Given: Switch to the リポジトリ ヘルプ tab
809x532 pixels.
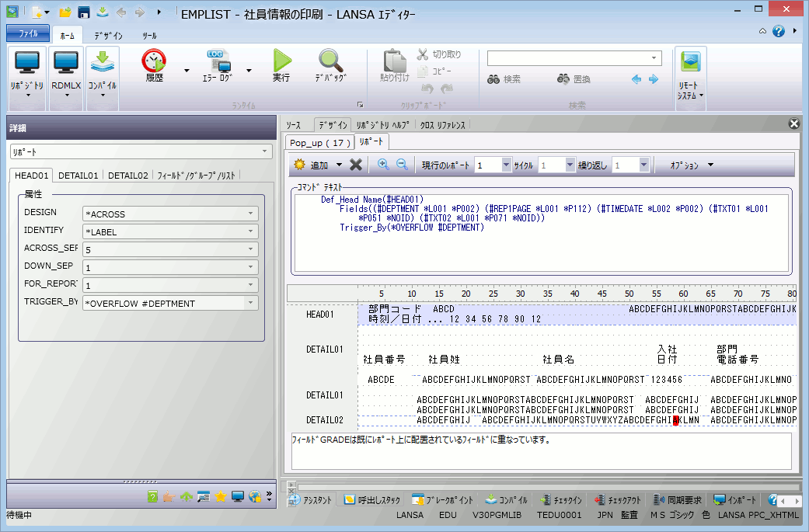Looking at the screenshot, I should 383,125.
